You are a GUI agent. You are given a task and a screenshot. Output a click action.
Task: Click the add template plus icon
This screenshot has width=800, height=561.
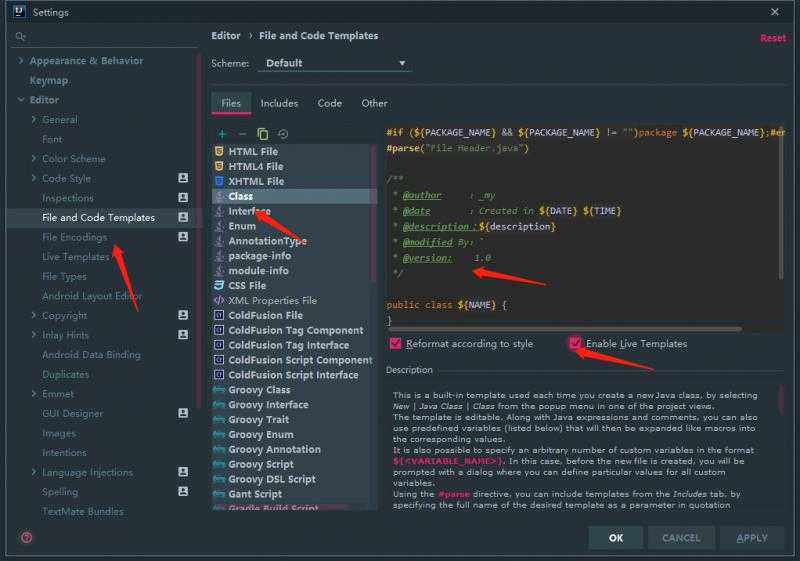(222, 134)
